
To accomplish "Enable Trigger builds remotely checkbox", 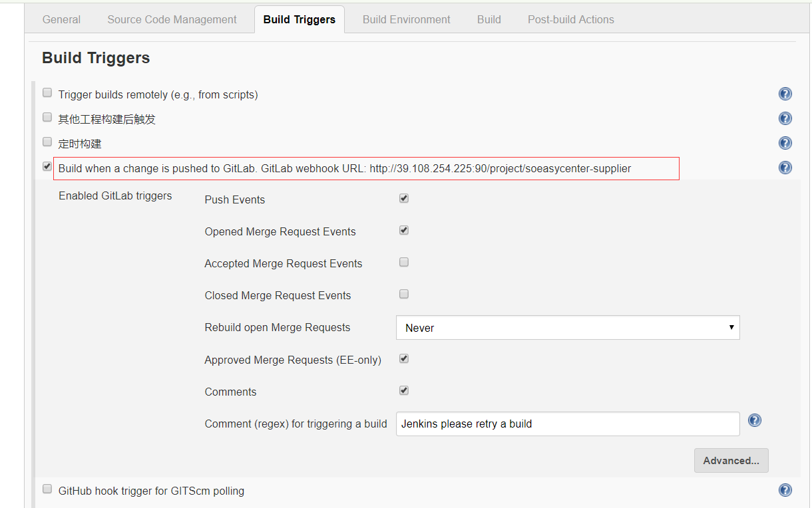I will [47, 93].
